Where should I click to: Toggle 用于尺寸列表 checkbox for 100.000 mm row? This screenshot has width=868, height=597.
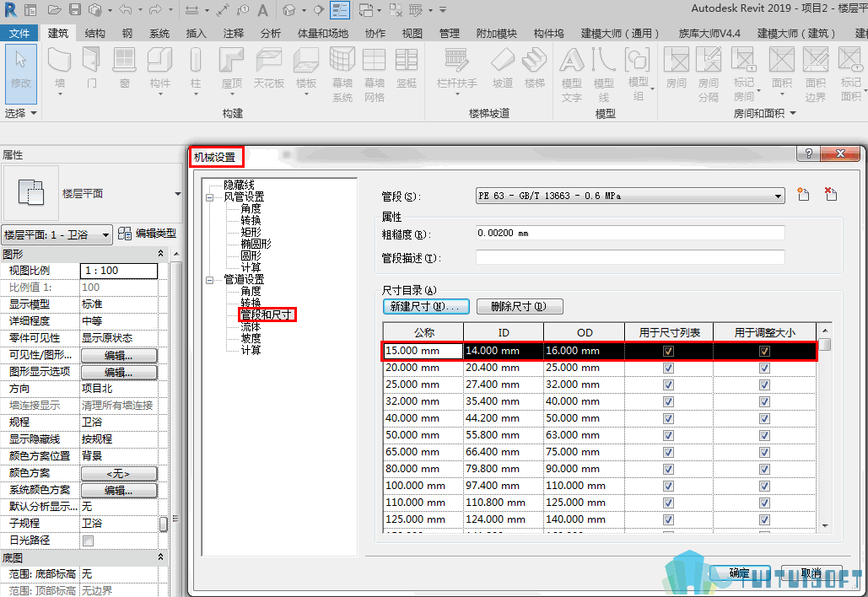[x=669, y=487]
